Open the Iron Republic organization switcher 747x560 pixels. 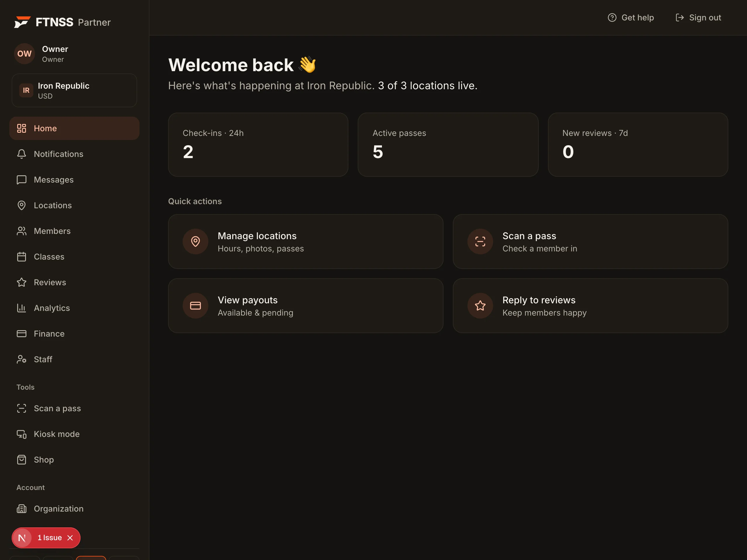point(74,90)
